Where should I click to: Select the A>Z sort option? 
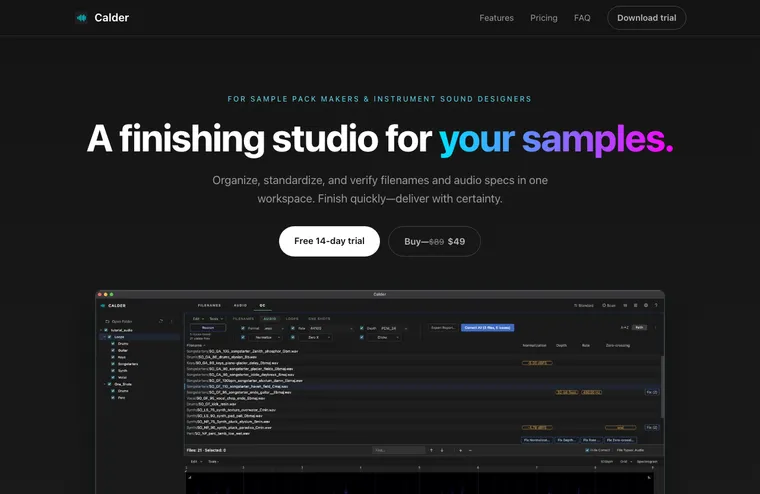point(624,328)
